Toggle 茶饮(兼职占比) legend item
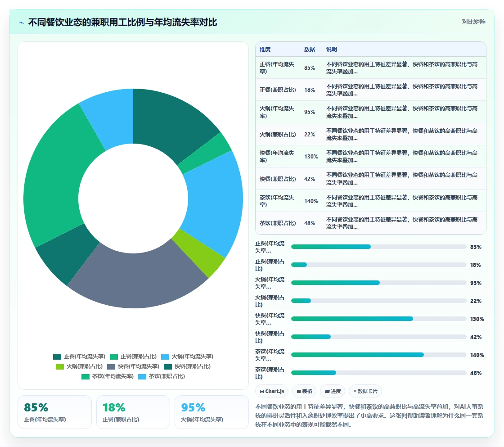Image resolution: width=504 pixels, height=447 pixels. coord(162,376)
